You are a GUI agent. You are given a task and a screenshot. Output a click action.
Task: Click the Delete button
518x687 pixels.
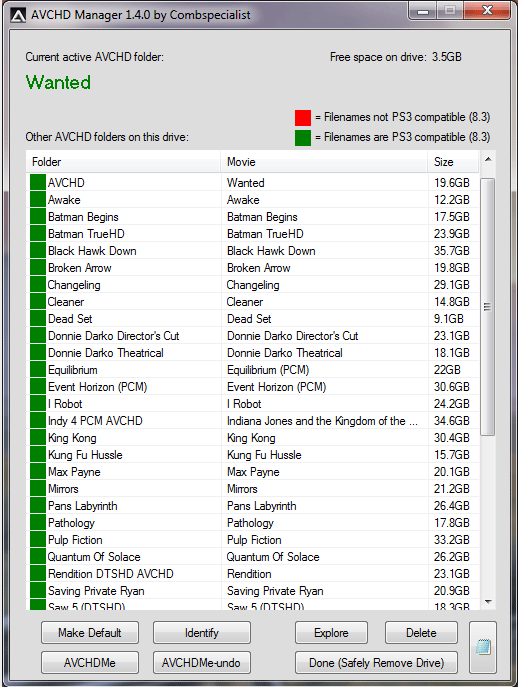tap(421, 633)
